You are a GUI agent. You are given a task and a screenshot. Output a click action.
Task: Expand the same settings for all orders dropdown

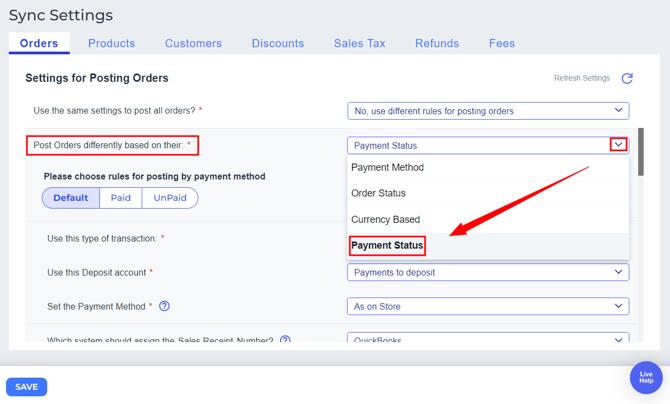[x=488, y=111]
